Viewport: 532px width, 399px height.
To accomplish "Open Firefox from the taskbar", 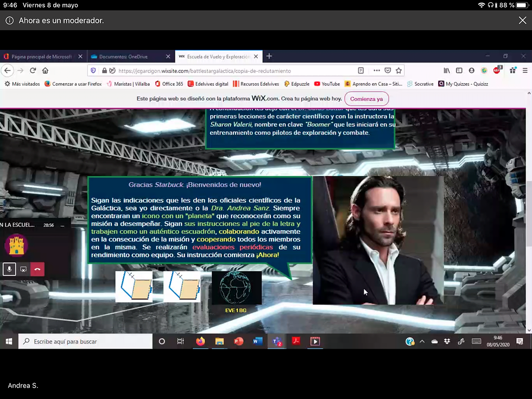I will (200, 341).
